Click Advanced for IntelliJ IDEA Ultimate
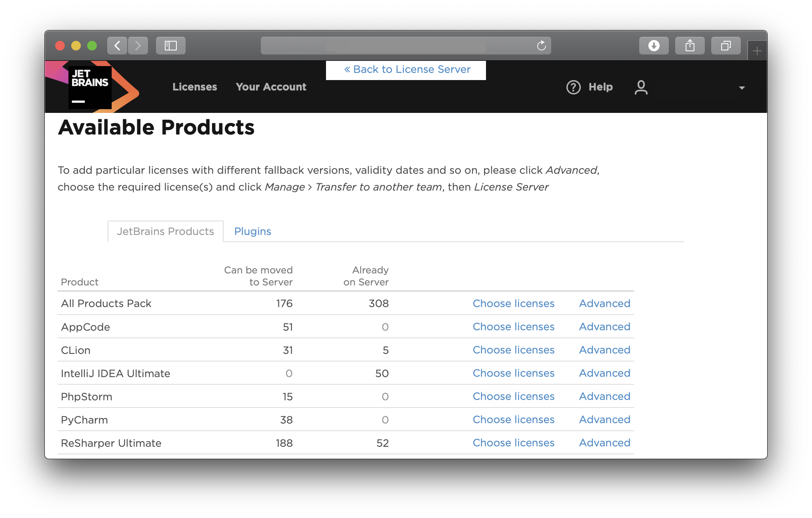 [604, 372]
